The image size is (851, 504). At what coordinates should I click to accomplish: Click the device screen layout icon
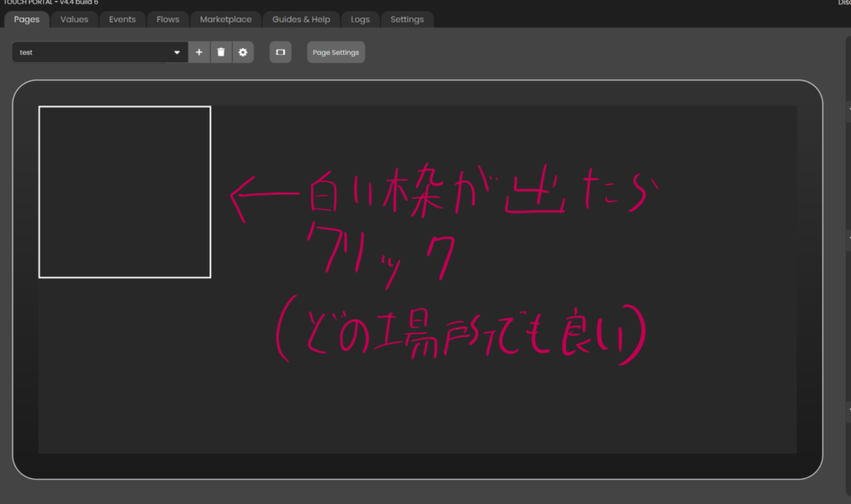280,52
